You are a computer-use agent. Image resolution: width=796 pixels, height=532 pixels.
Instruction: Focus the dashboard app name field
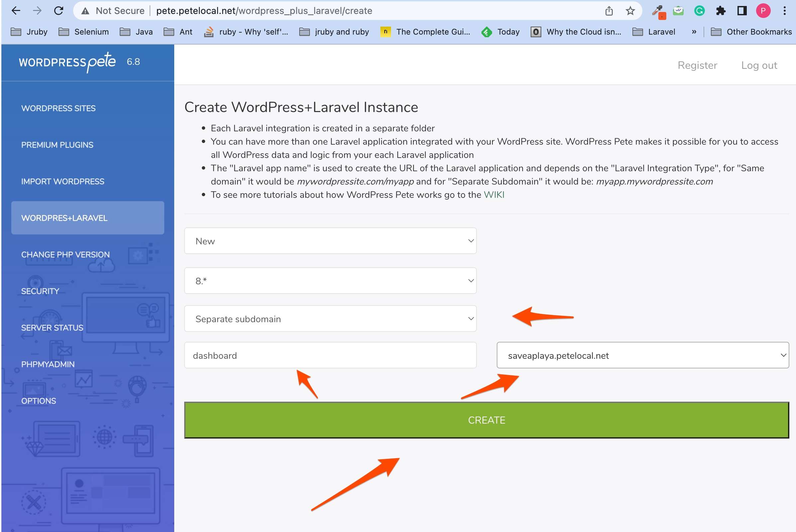point(330,355)
